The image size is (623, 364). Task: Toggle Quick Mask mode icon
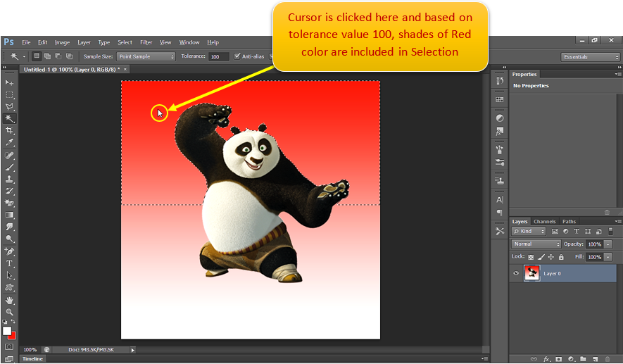9,347
